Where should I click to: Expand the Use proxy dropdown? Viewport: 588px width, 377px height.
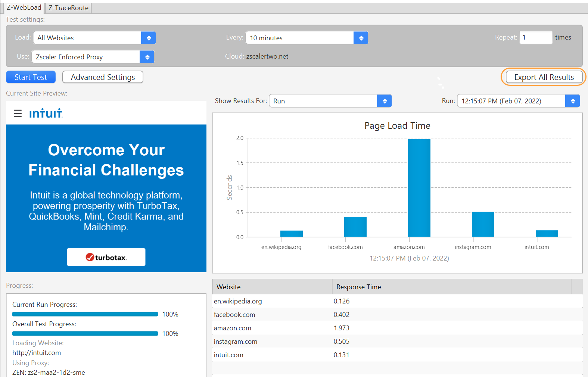tap(93, 57)
